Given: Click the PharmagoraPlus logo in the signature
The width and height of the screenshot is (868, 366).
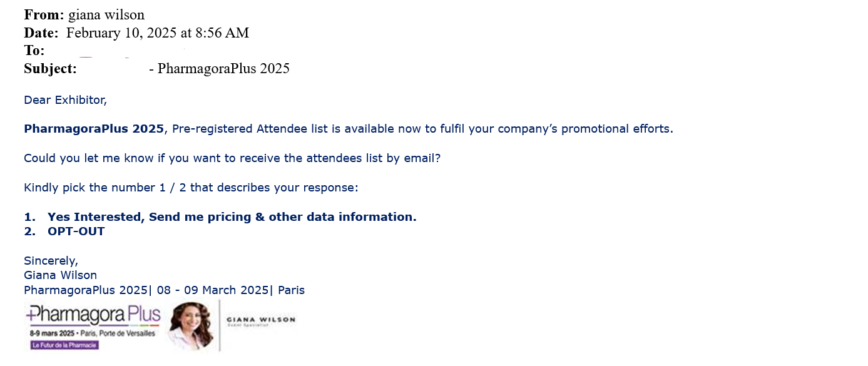Looking at the screenshot, I should (93, 315).
